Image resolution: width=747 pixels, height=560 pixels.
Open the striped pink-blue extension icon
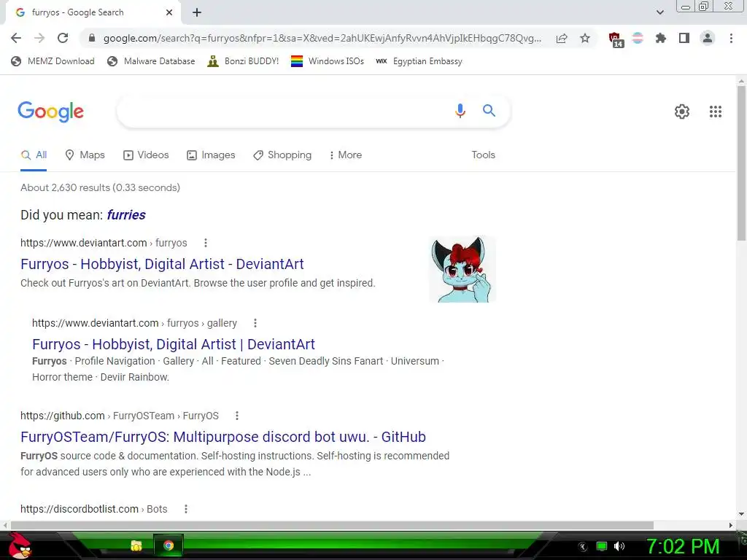pos(638,38)
